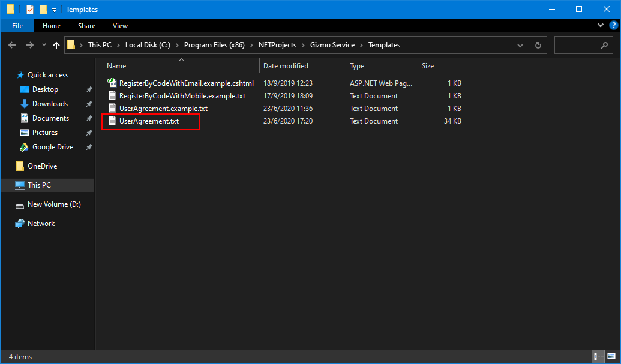Image resolution: width=621 pixels, height=364 pixels.
Task: Go up one folder level arrow
Action: [x=56, y=45]
